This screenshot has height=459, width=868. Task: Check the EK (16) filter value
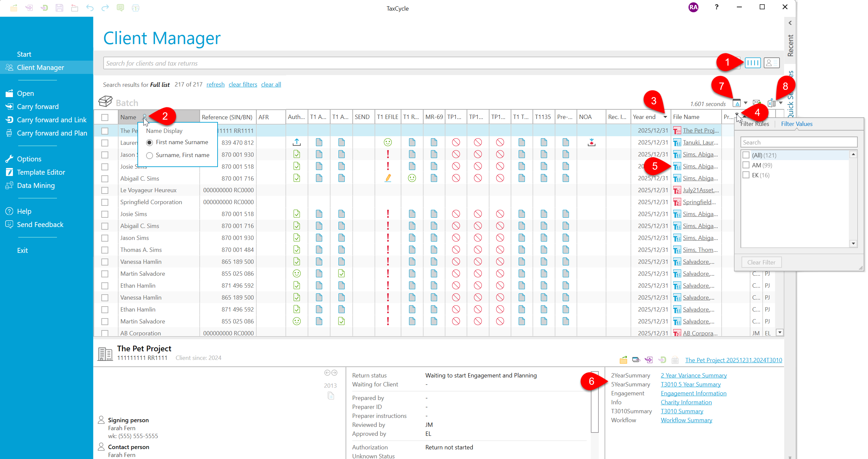tap(746, 175)
